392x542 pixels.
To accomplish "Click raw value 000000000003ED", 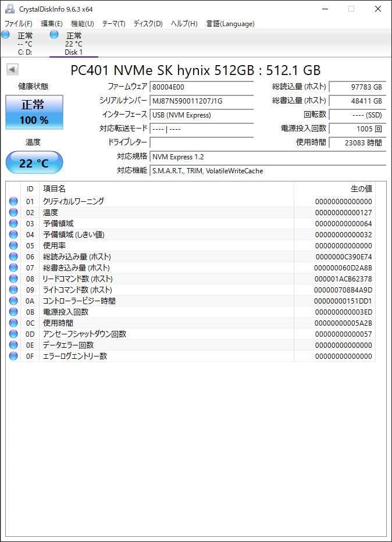I will (x=344, y=312).
